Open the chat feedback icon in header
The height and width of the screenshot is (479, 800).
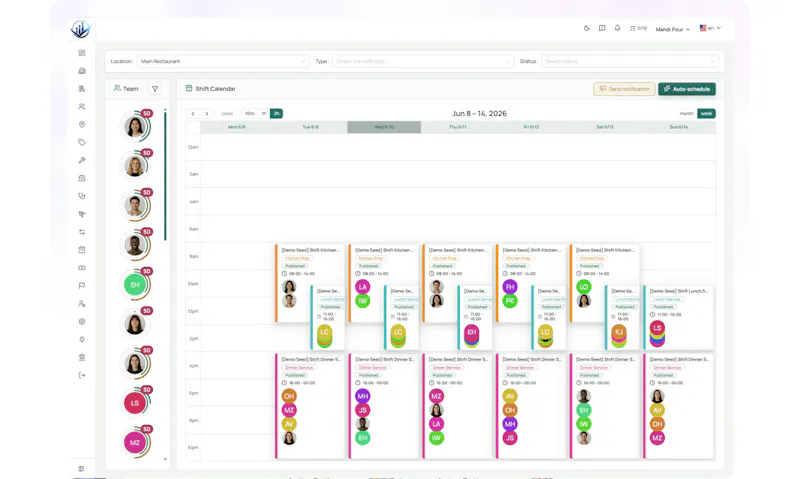point(602,29)
